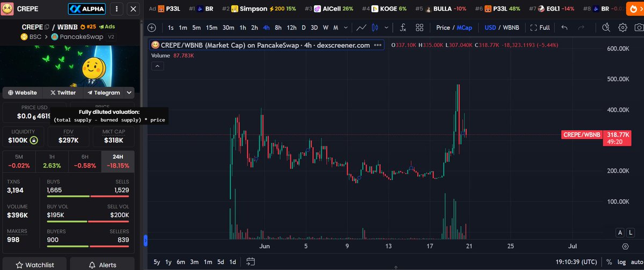Click the A auto-fit scale button
The width and height of the screenshot is (644, 270).
pyautogui.click(x=620, y=232)
